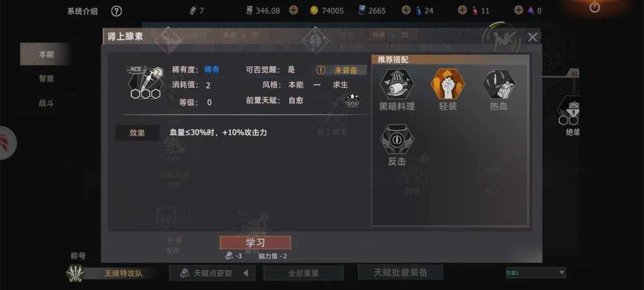Click plus icon beside the 2665 currency
This screenshot has width=644, height=290.
click(406, 10)
